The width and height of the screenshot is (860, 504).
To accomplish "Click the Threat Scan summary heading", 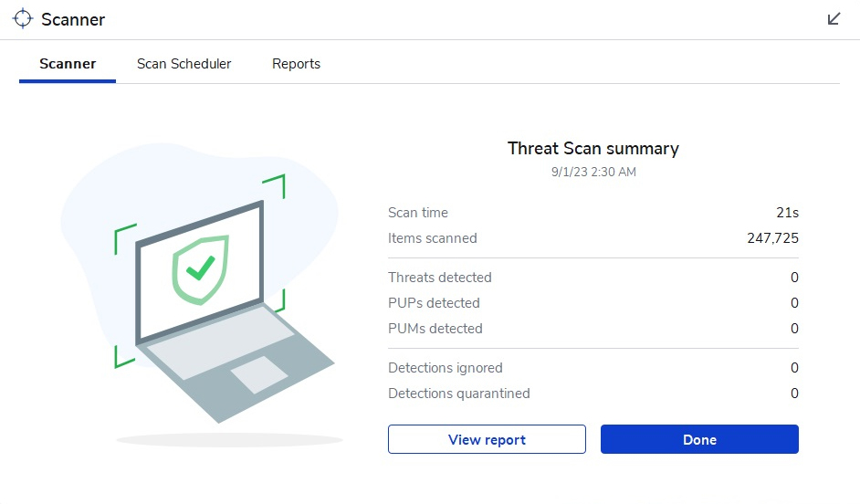I will 593,148.
